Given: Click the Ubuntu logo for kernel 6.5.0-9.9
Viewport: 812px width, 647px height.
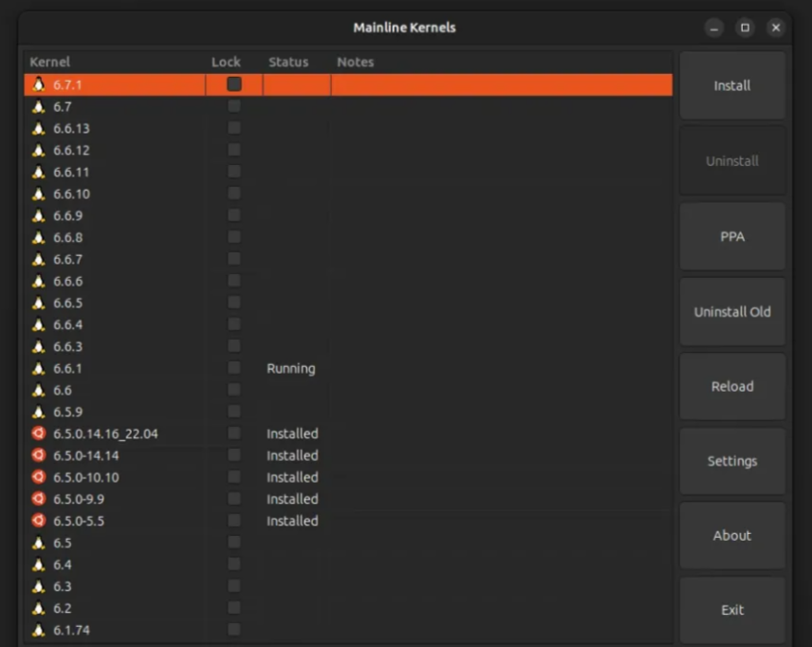Looking at the screenshot, I should click(38, 498).
